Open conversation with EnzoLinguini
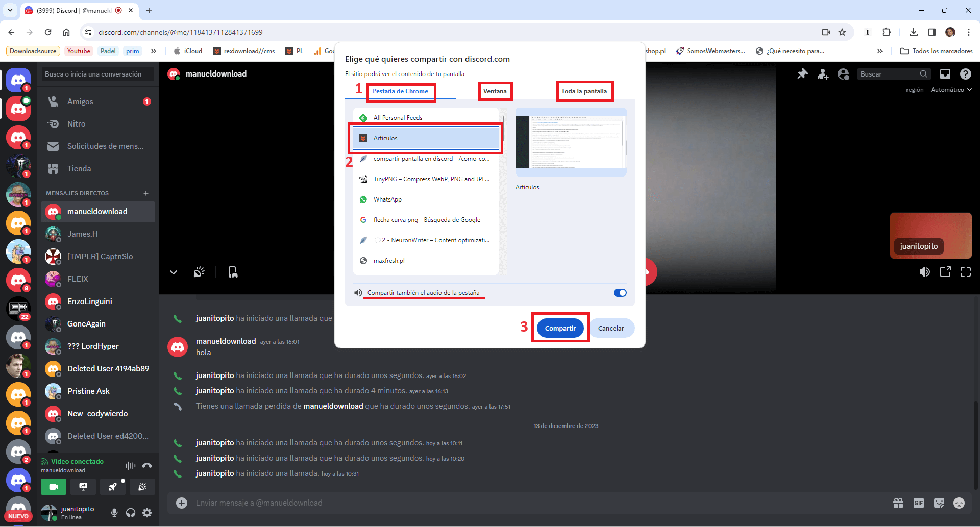The height and width of the screenshot is (527, 980). [x=97, y=302]
